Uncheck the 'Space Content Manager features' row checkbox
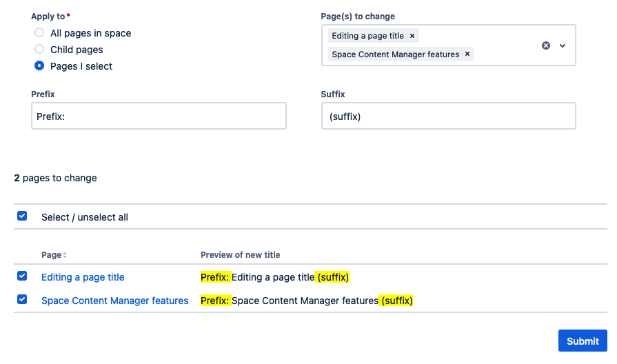Screen dimensions: 617x364 coord(22,300)
